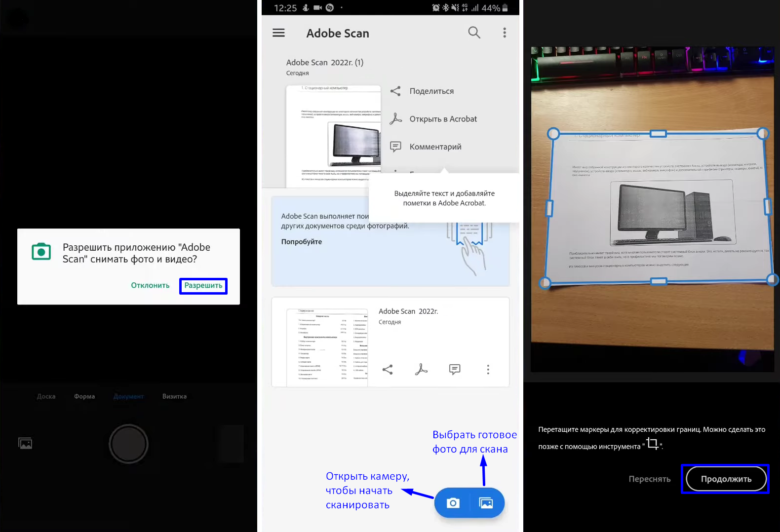Switch to Доска capture mode

click(46, 396)
